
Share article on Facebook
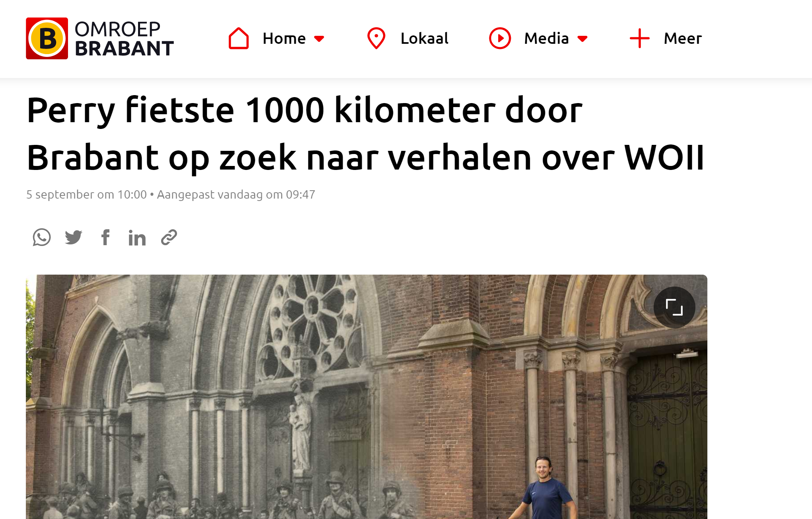[x=105, y=238]
